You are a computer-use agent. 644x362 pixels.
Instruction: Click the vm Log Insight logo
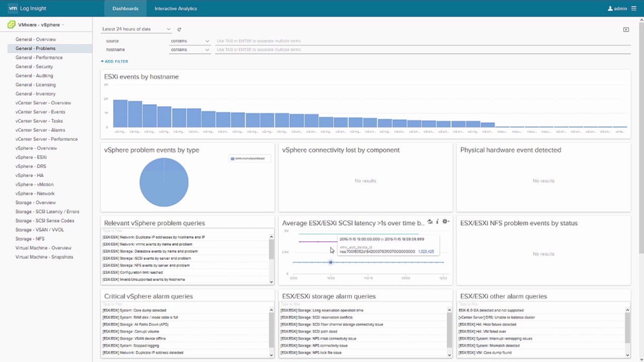pos(27,9)
